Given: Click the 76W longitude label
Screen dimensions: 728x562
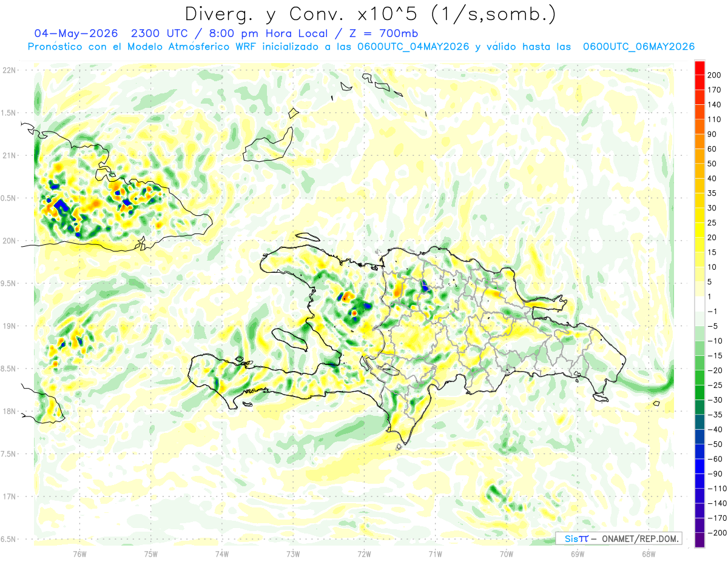Looking at the screenshot, I should point(79,553).
